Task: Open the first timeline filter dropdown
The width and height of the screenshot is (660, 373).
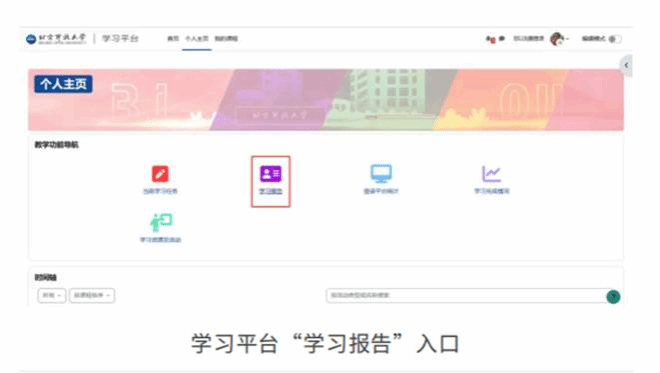Action: click(51, 296)
